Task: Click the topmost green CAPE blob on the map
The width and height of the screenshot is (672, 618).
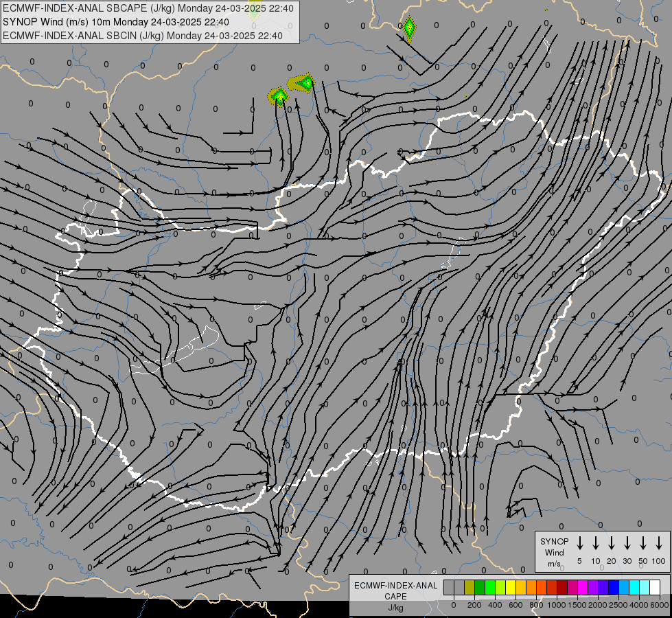Action: pos(409,29)
